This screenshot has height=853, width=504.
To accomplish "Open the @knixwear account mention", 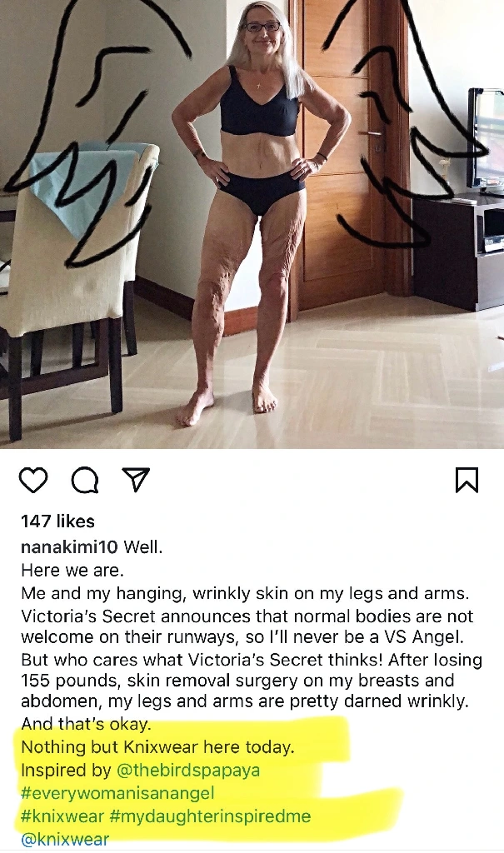I will pyautogui.click(x=65, y=839).
